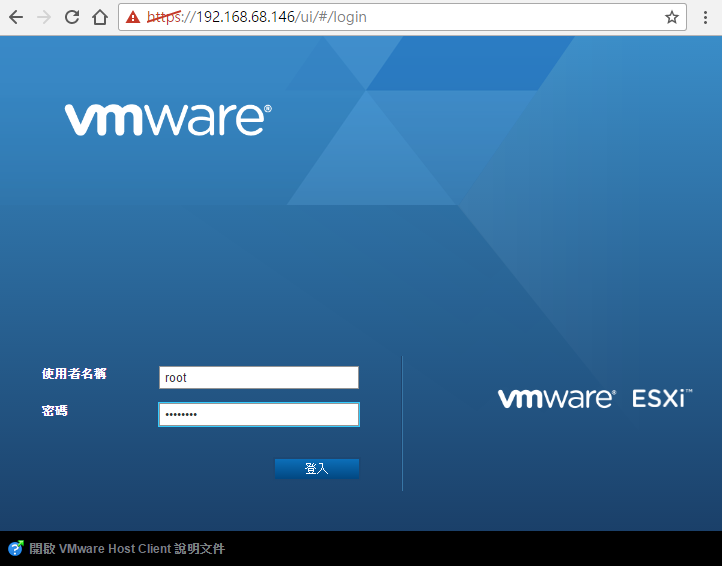Click the browser forward arrow
This screenshot has width=722, height=566.
pyautogui.click(x=44, y=18)
